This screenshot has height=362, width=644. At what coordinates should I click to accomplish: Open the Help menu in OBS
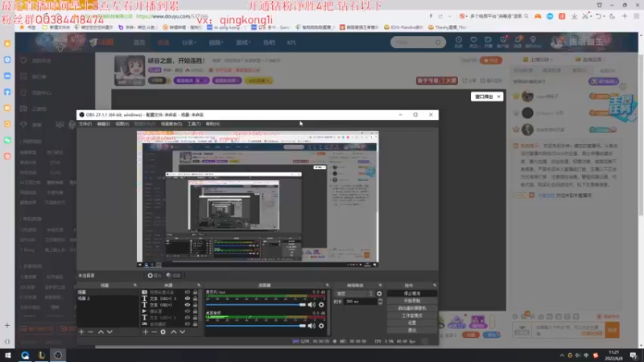[x=213, y=124]
